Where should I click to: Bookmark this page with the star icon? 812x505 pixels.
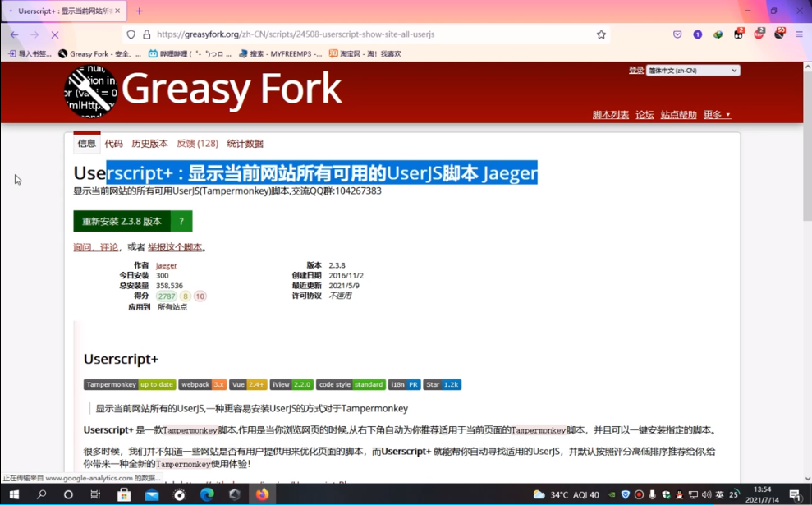coord(601,34)
